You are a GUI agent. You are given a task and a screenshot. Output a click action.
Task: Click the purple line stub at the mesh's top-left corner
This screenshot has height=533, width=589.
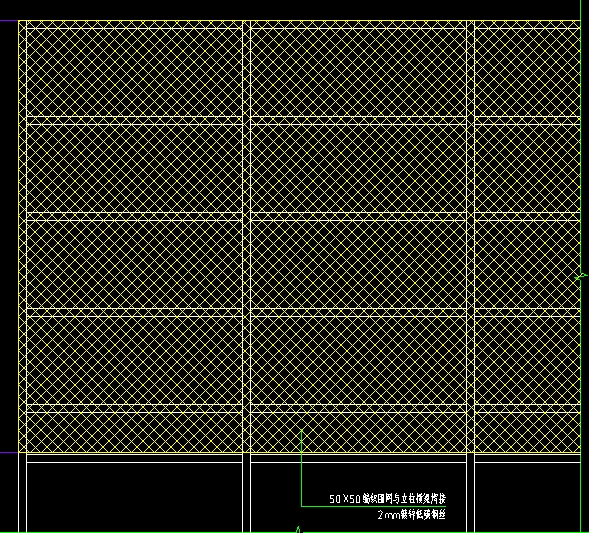click(x=9, y=21)
